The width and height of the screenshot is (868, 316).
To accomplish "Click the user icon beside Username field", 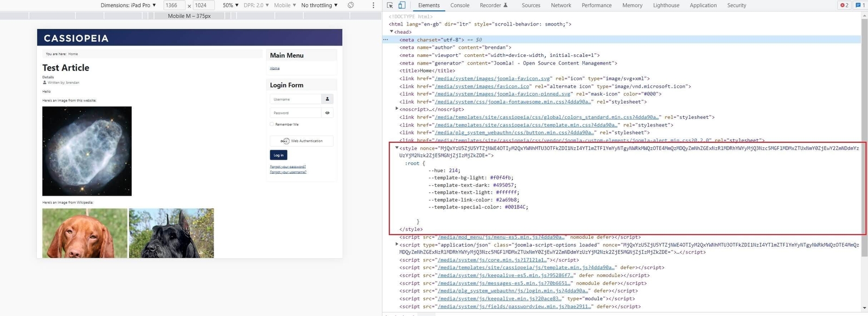I will click(x=327, y=99).
